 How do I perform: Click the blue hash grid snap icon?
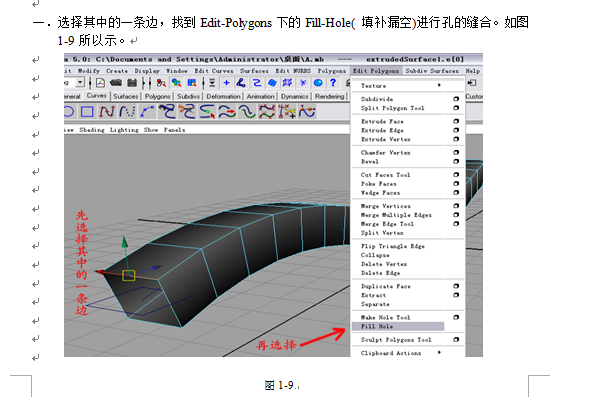[x=287, y=83]
